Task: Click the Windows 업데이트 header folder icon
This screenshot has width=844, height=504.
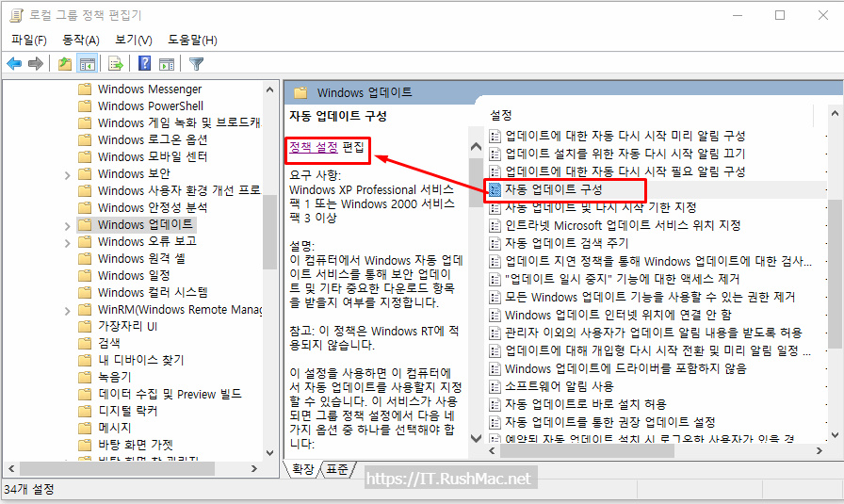Action: click(x=300, y=92)
